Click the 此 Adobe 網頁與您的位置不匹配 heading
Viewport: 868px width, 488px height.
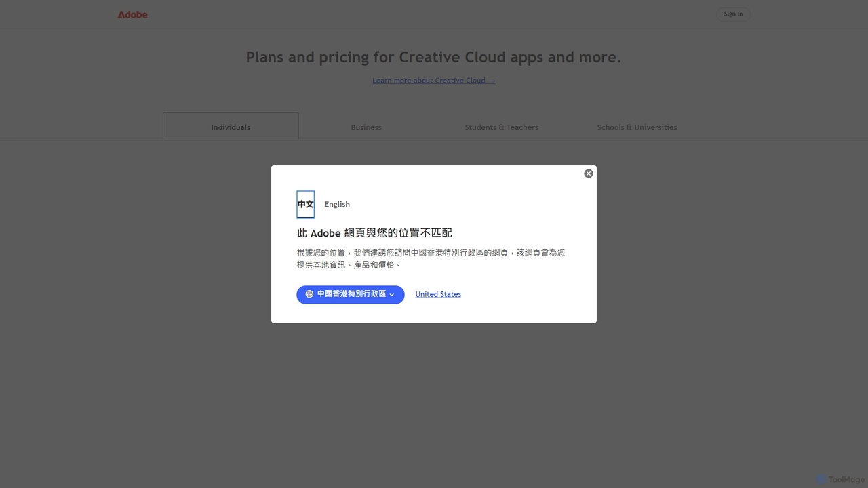click(x=374, y=232)
